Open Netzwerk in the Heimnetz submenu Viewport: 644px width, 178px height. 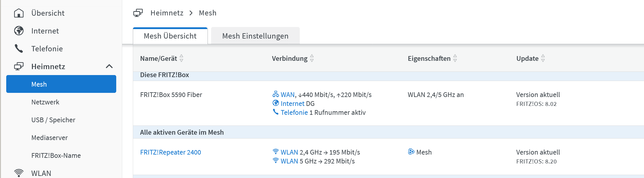tap(45, 102)
